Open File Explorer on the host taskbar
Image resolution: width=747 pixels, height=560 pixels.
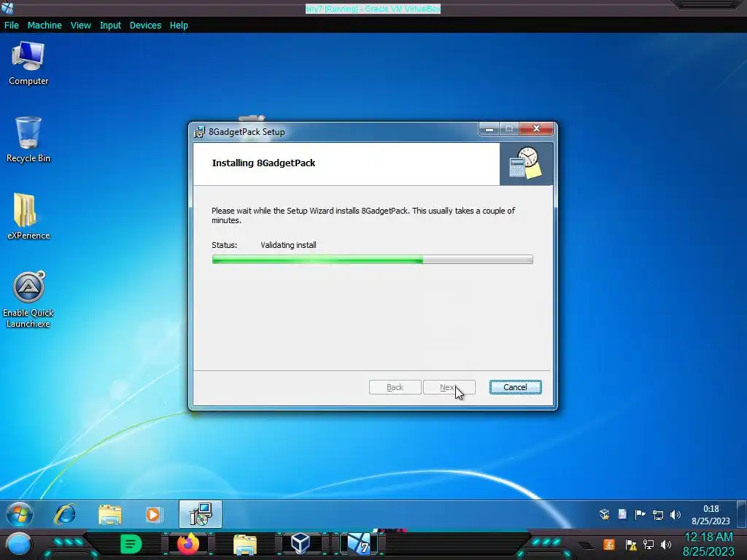(x=245, y=545)
